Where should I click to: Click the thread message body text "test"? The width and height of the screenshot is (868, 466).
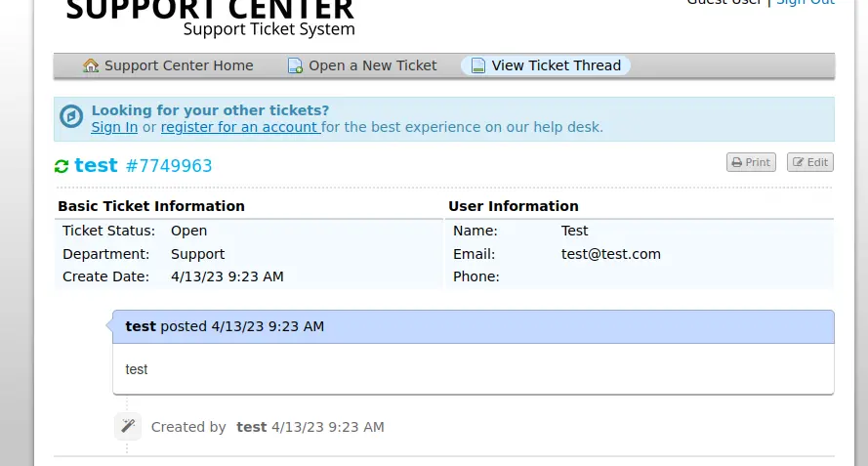[137, 369]
